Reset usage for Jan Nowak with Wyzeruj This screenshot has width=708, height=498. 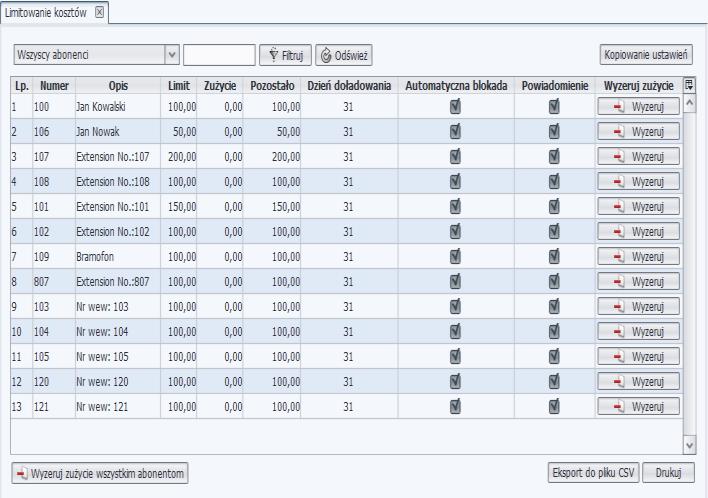638,131
